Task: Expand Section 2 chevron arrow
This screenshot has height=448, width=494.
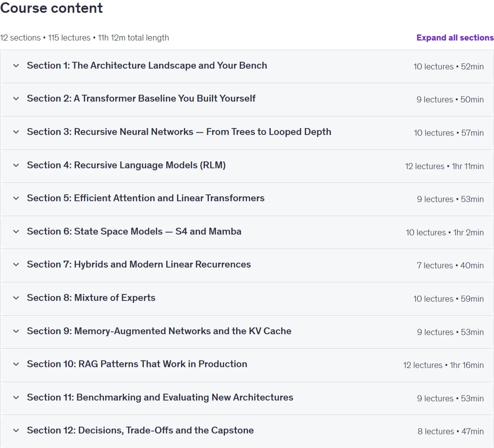Action: (x=16, y=98)
